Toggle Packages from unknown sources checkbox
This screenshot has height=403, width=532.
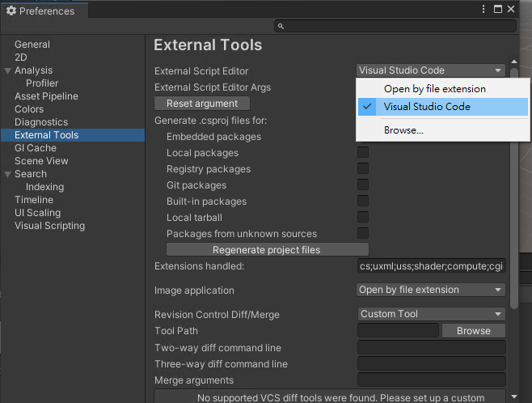click(363, 233)
